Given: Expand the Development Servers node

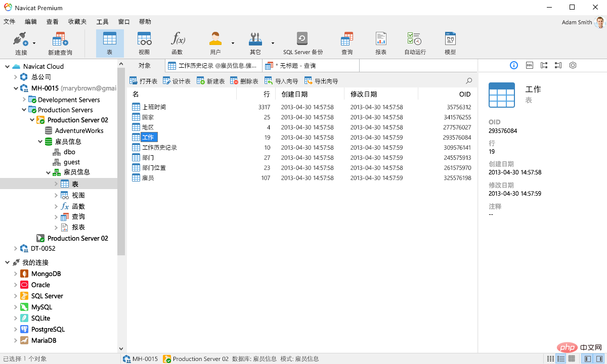Looking at the screenshot, I should [23, 100].
